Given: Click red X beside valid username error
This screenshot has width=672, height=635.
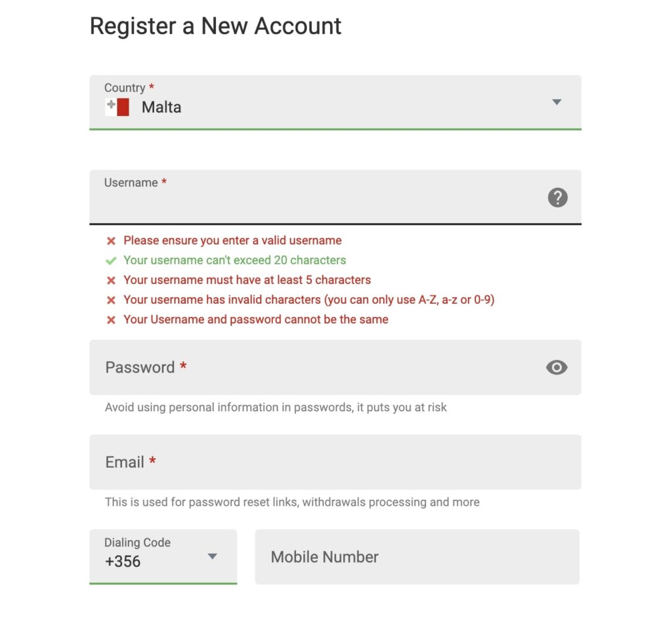Looking at the screenshot, I should point(111,241).
